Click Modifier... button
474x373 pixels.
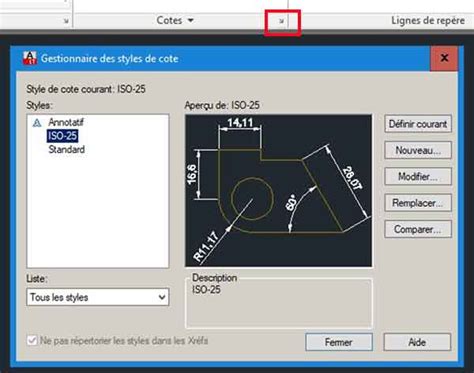click(418, 177)
